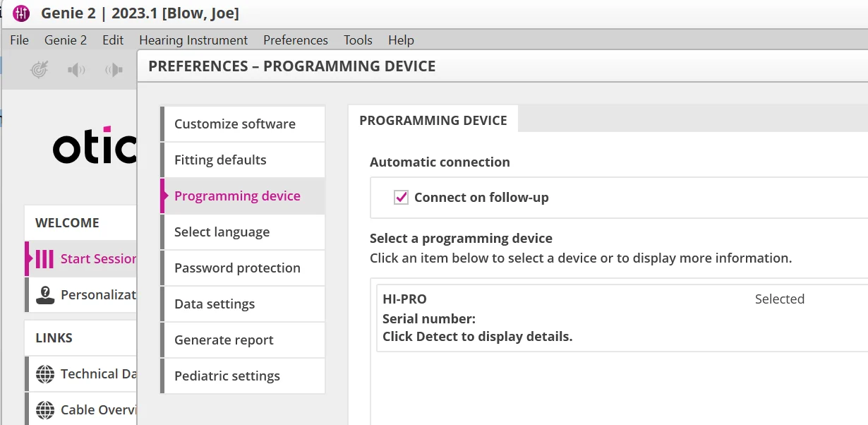Viewport: 868px width, 425px height.
Task: Go to Customize software preferences
Action: [x=243, y=124]
